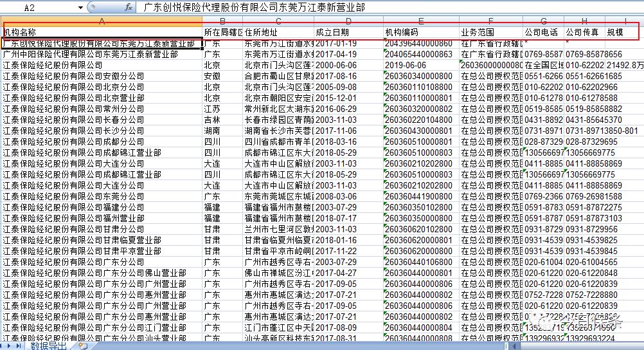Select the date cell 2015-12-01
This screenshot has width=644, height=350.
348,98
